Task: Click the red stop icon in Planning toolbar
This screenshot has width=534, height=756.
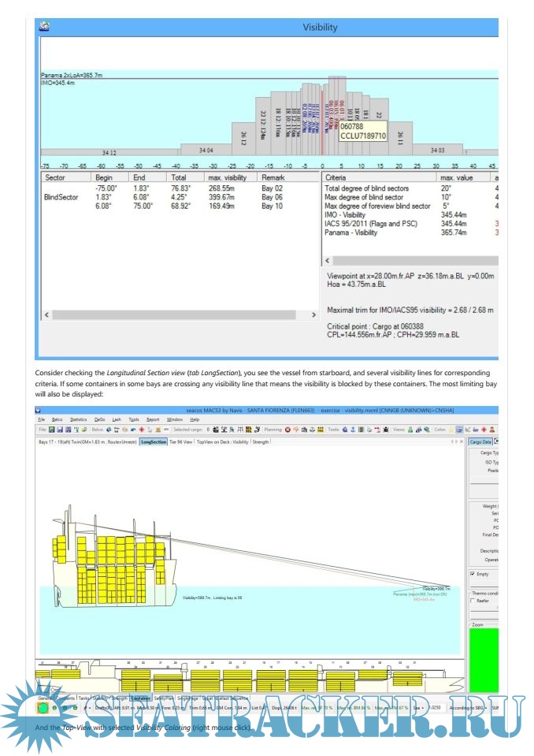Action: click(287, 430)
